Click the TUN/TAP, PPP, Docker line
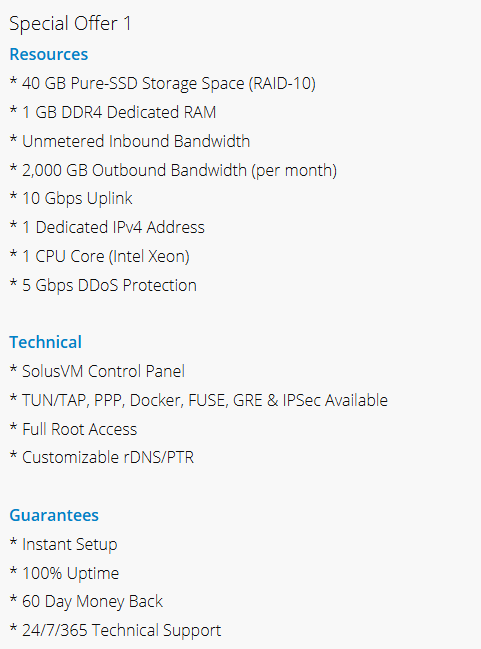This screenshot has width=481, height=649. [199, 400]
